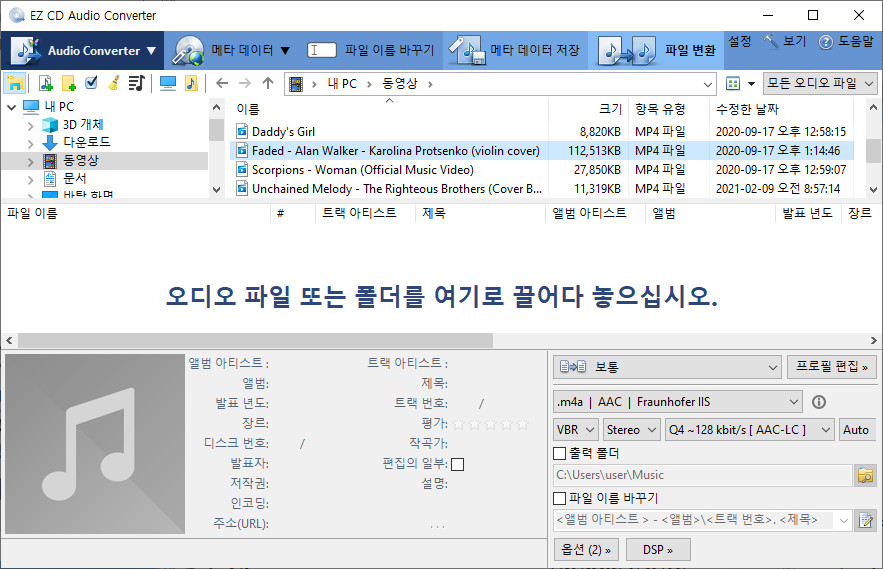Open the 도움말 menu
883x569 pixels.
pos(846,41)
